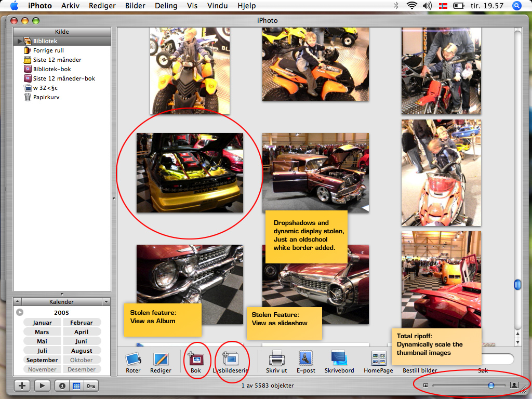Click the Kalender up arrow button
The height and width of the screenshot is (399, 532).
(x=18, y=302)
